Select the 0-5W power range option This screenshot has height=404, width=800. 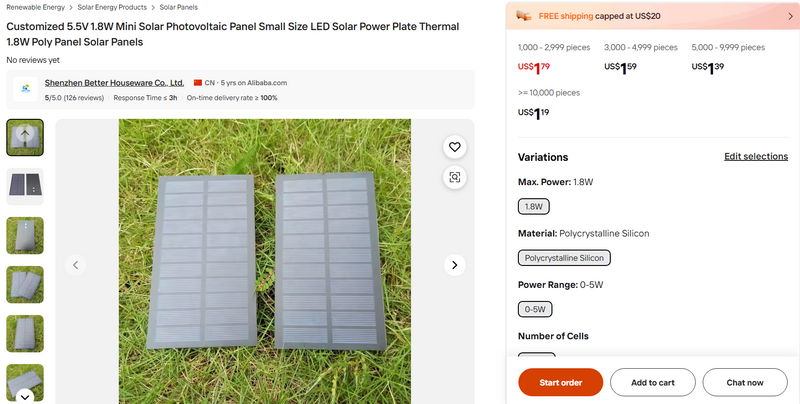tap(534, 309)
